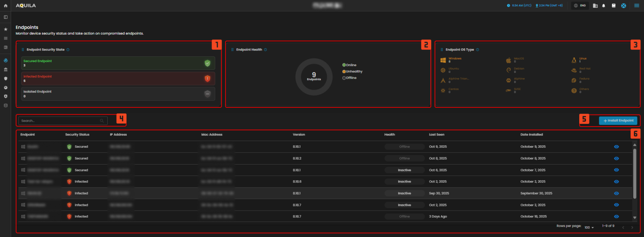Open the notifications bell

pyautogui.click(x=604, y=6)
